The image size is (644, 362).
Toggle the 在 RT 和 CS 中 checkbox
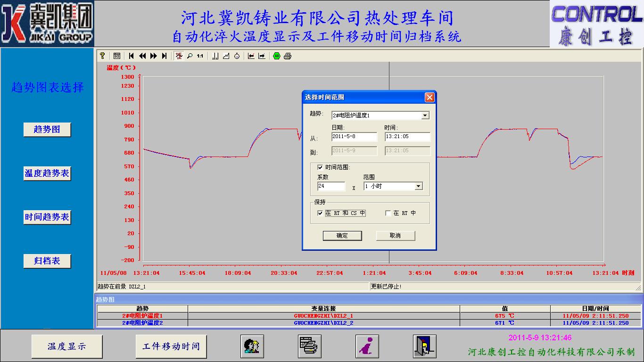click(x=320, y=213)
